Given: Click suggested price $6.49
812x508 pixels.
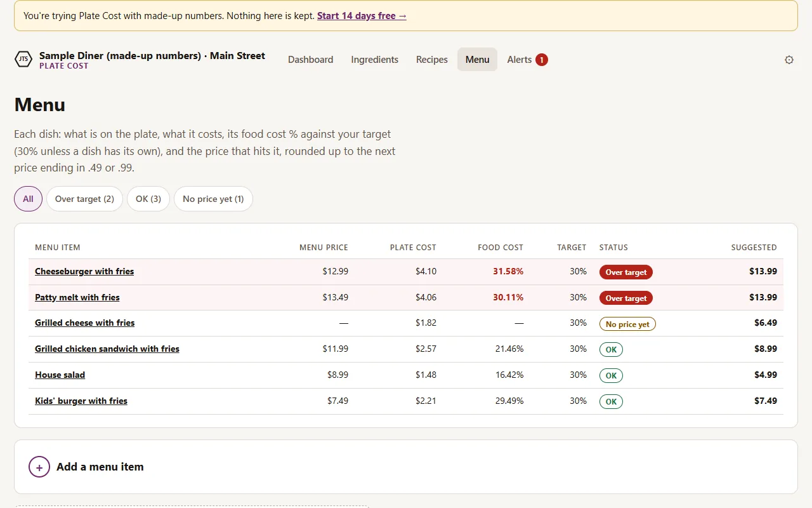Looking at the screenshot, I should click(x=766, y=323).
